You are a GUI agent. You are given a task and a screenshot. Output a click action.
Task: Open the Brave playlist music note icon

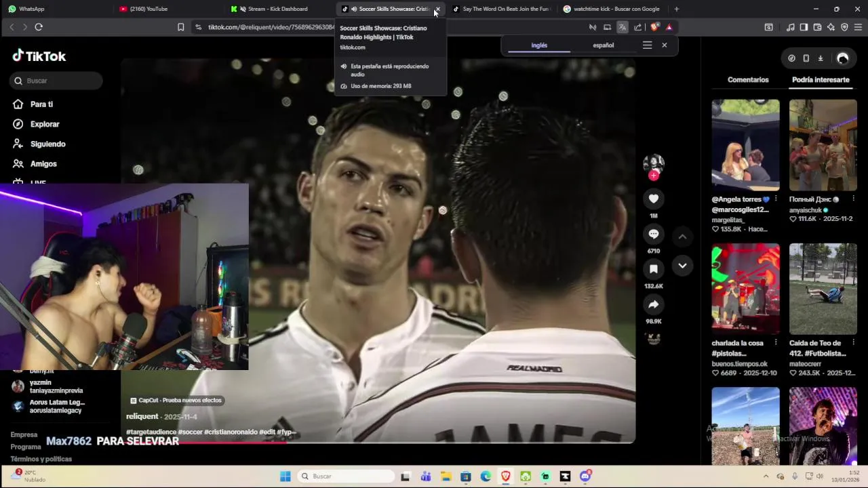point(790,27)
